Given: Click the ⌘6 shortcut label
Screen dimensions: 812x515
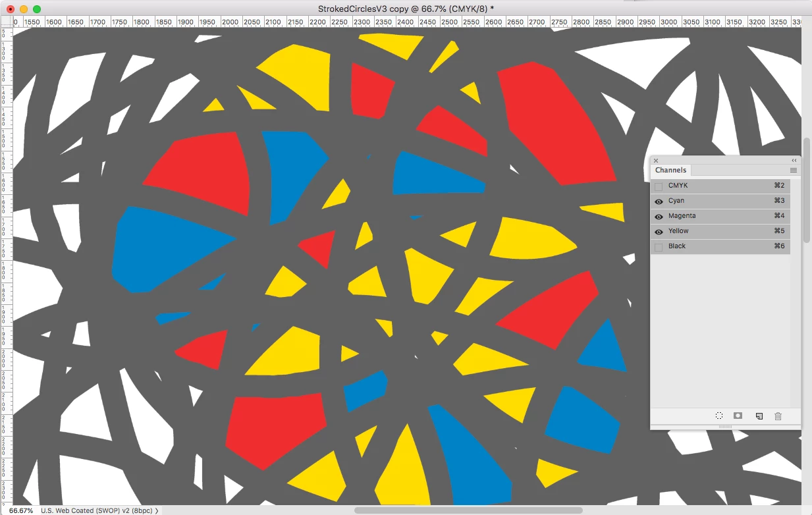Looking at the screenshot, I should click(779, 246).
